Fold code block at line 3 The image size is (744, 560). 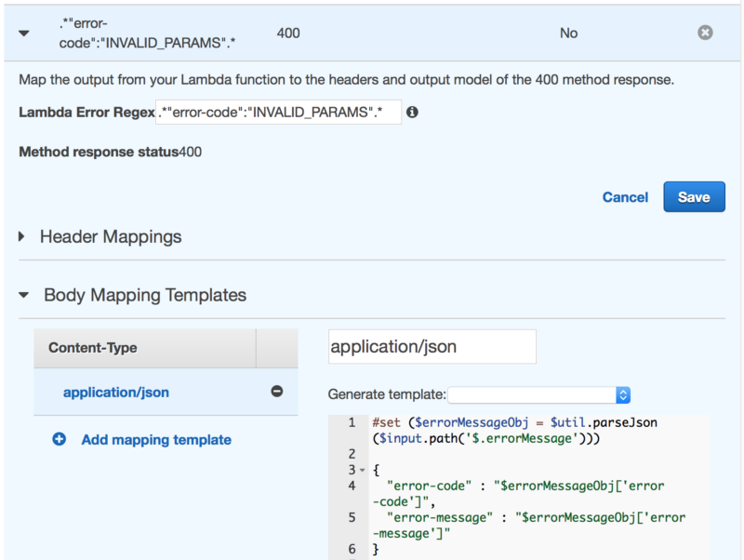(363, 471)
